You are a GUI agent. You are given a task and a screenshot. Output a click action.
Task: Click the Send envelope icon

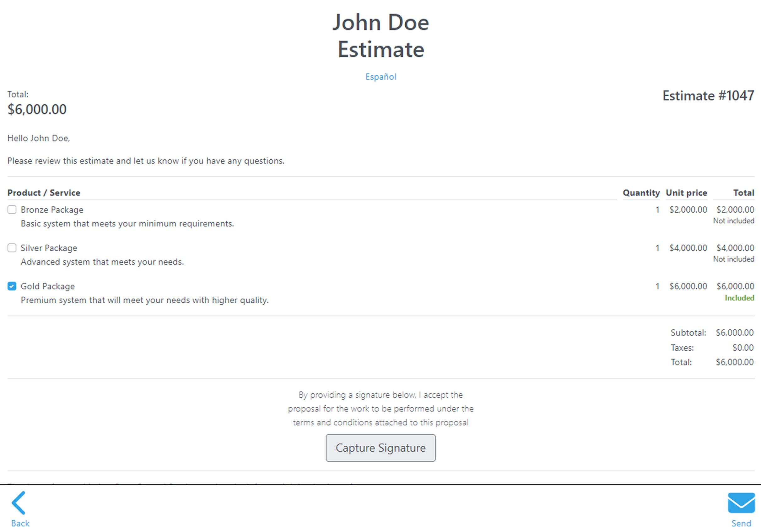(741, 503)
